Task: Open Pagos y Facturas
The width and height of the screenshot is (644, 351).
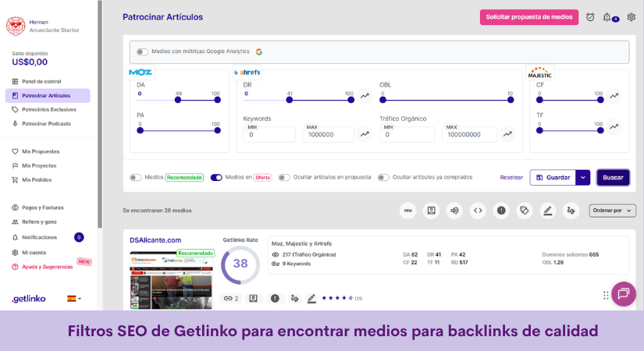Action: coord(43,207)
